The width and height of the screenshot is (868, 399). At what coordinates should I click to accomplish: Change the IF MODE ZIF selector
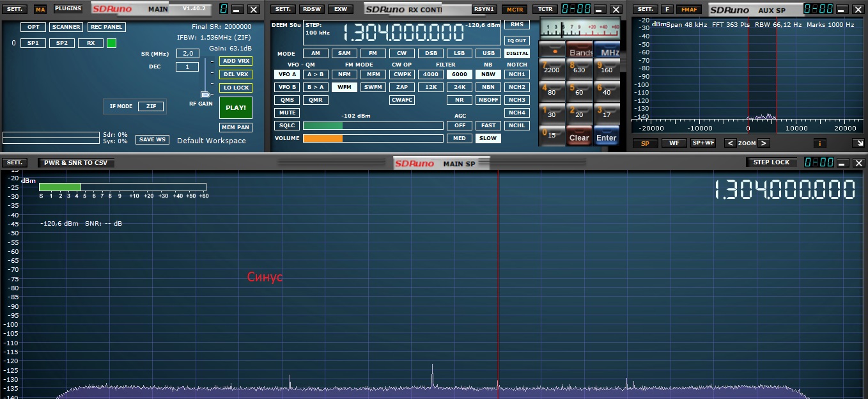[x=151, y=107]
